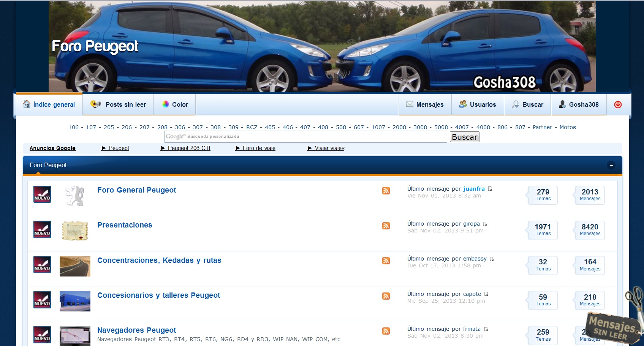Collapse the Foro Peugeot category
The height and width of the screenshot is (346, 644).
[x=611, y=165]
